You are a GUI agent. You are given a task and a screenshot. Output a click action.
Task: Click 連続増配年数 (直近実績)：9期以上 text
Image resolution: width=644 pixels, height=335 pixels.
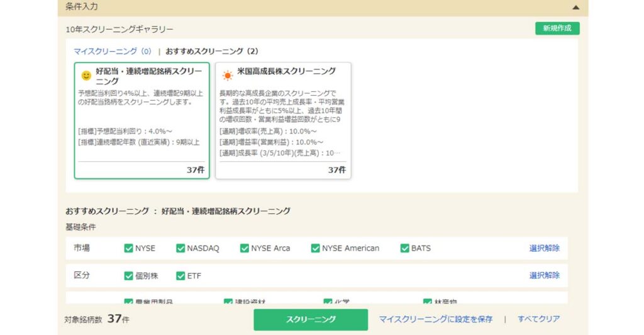tap(139, 142)
